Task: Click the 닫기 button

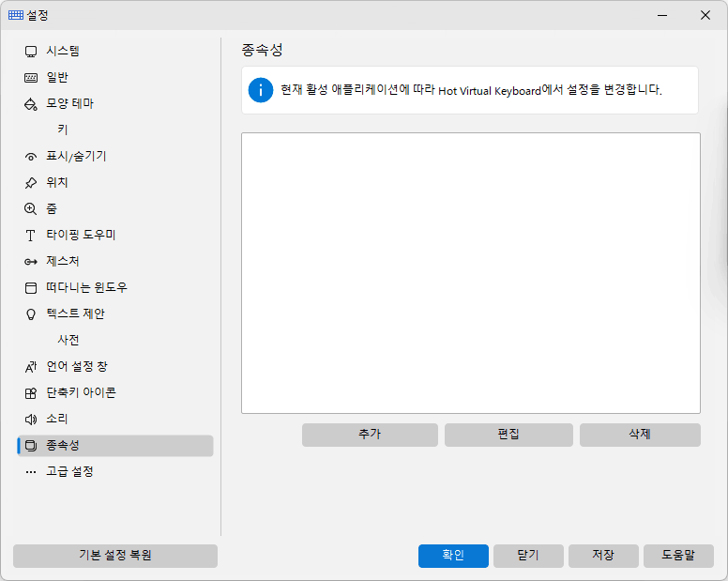Action: click(x=528, y=556)
